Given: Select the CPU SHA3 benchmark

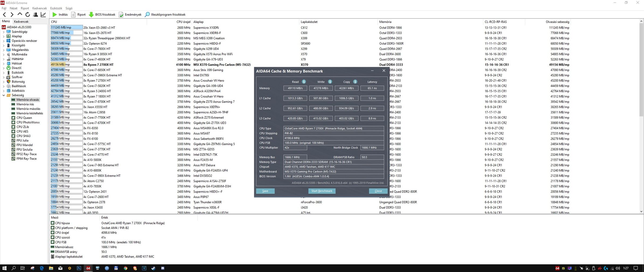Looking at the screenshot, I should click(x=23, y=136).
